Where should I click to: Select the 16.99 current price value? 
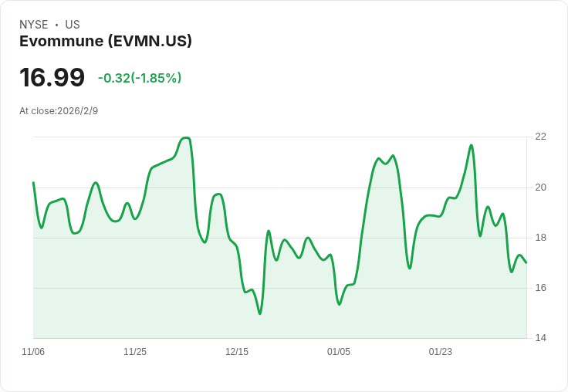52,77
